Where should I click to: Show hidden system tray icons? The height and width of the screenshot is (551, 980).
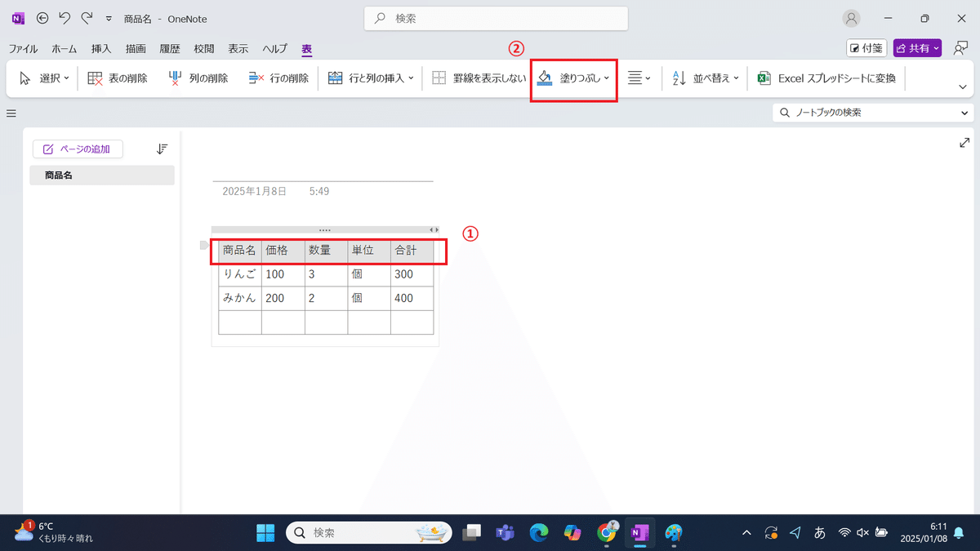[746, 532]
